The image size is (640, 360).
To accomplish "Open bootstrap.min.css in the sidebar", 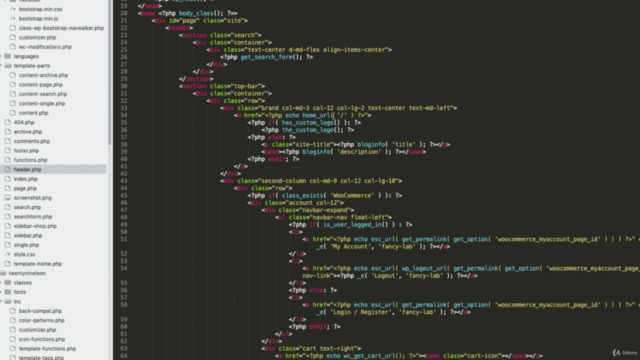I will click(40, 9).
